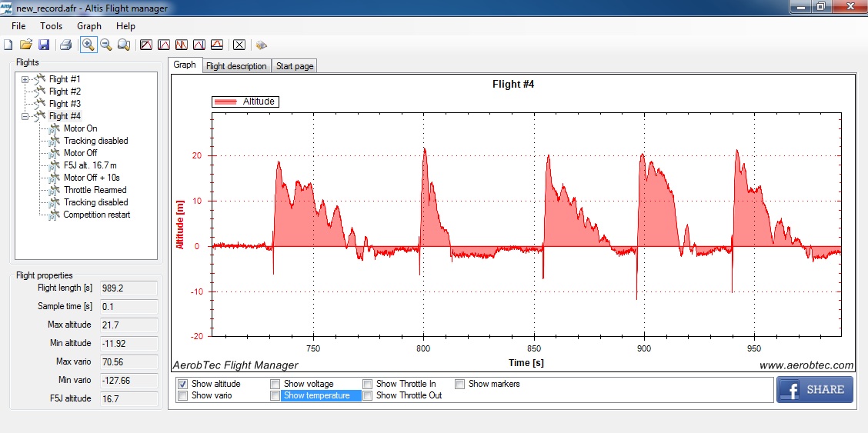The image size is (868, 433).
Task: Click the boxed X toolbar icon
Action: pyautogui.click(x=239, y=45)
